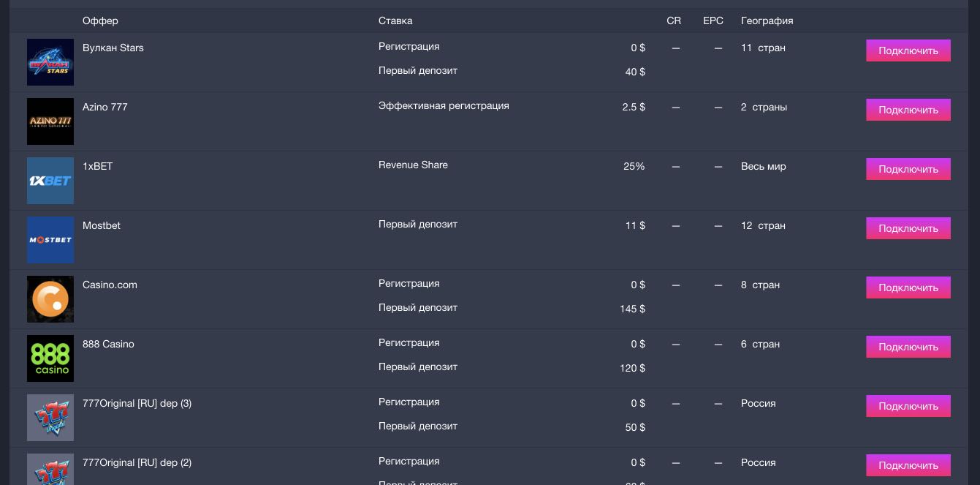Sort by the CR column header
Image resolution: width=980 pixels, height=485 pixels.
674,20
